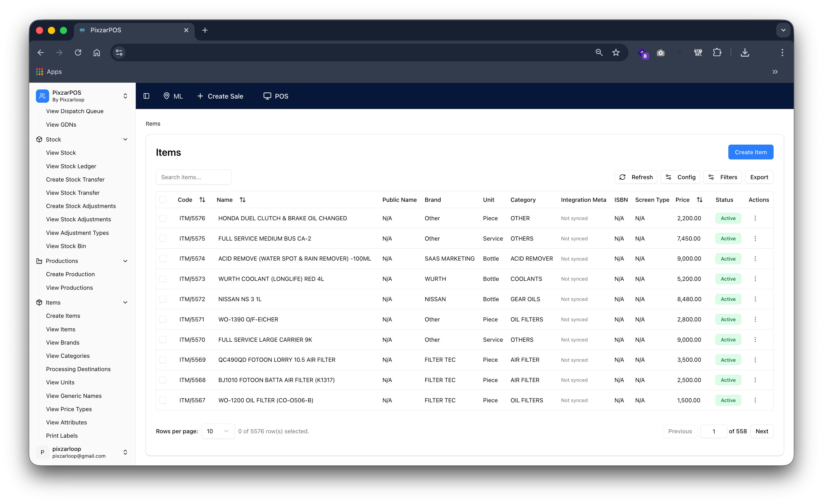Screen dimensions: 823x504
Task: Sort items using the Price sort icon
Action: pos(700,199)
